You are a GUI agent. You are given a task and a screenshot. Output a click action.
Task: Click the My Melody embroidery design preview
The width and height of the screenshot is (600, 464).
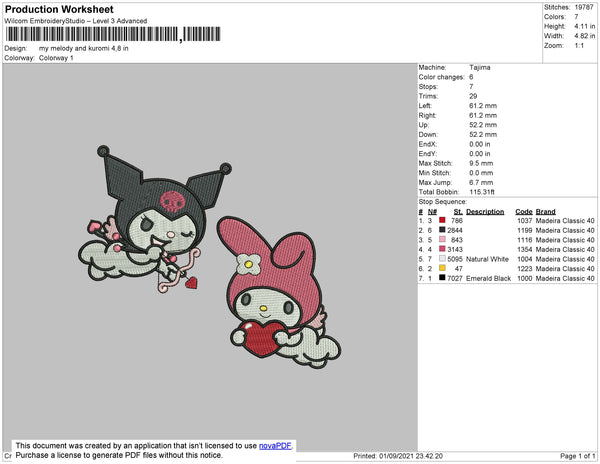click(279, 293)
